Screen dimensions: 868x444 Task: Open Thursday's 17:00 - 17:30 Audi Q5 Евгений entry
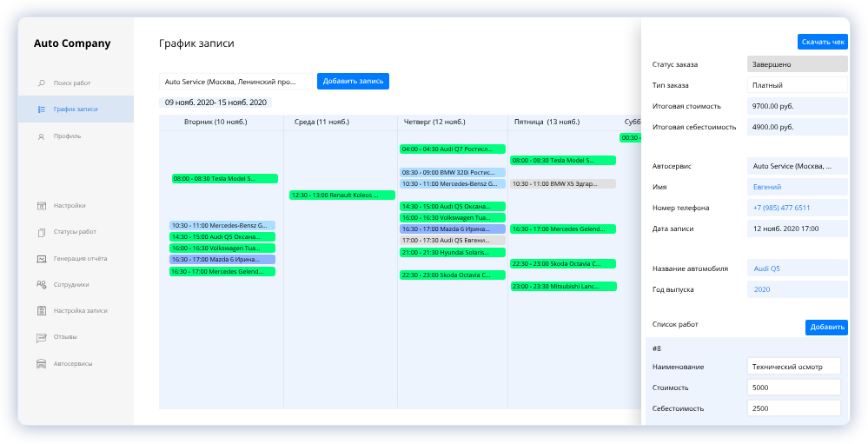[453, 241]
